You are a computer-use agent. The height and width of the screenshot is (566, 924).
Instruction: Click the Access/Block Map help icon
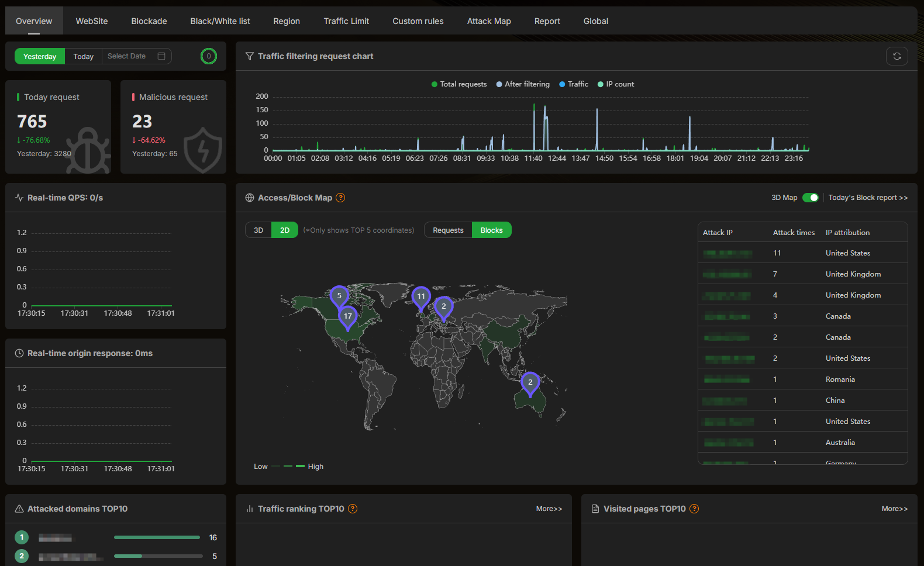[x=340, y=198]
